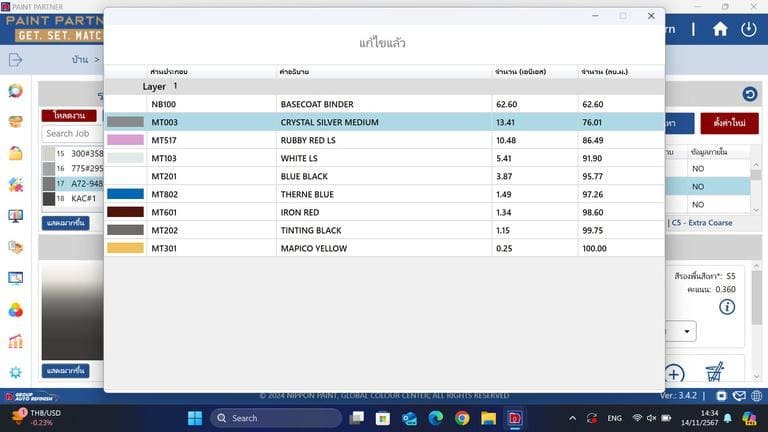The height and width of the screenshot is (432, 768).
Task: Click the Search Job input field
Action: tap(72, 133)
